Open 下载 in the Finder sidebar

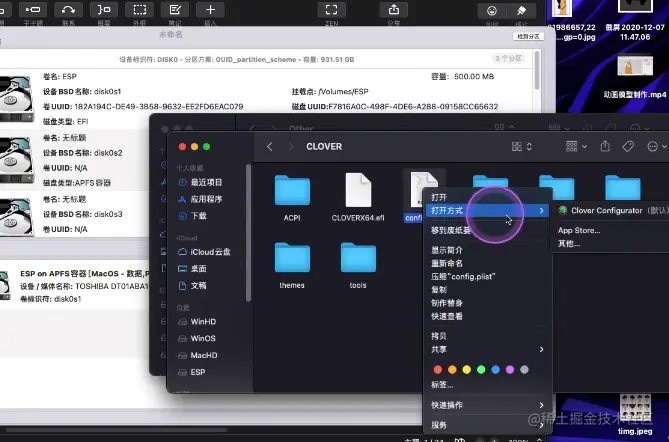198,216
